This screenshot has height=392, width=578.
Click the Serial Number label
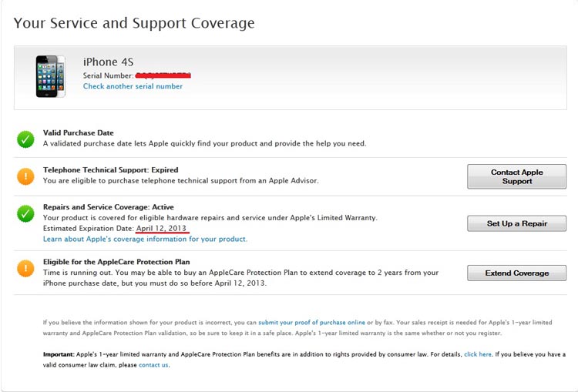pos(108,75)
